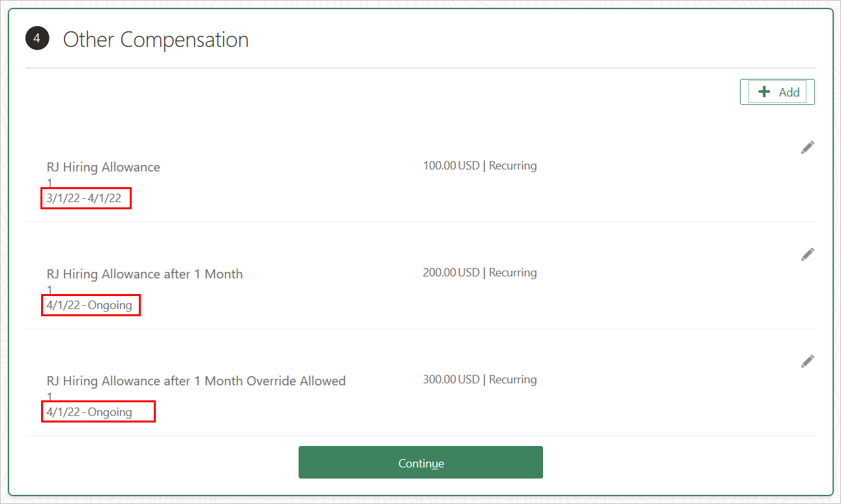Click the step 4 number badge
Image resolution: width=841 pixels, height=504 pixels.
point(37,39)
